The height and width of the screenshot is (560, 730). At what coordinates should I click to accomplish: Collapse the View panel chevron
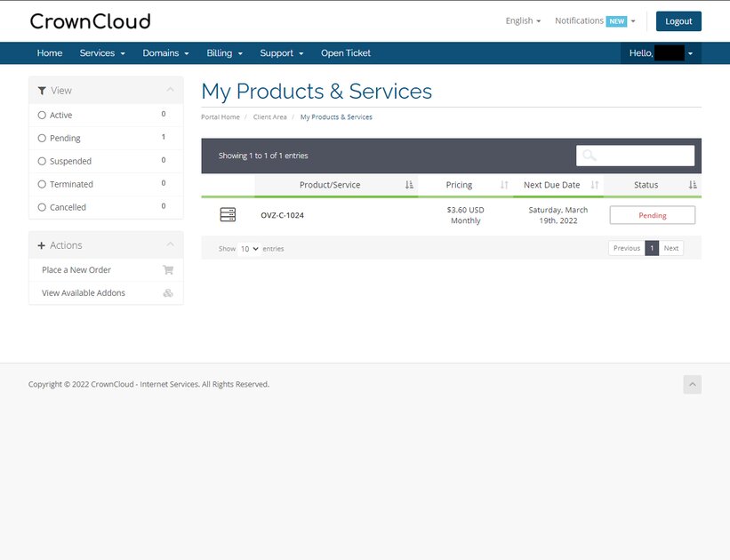click(171, 90)
